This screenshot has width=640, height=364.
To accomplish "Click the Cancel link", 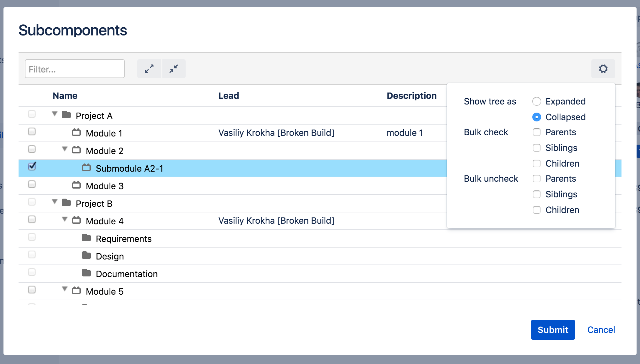I will point(601,330).
